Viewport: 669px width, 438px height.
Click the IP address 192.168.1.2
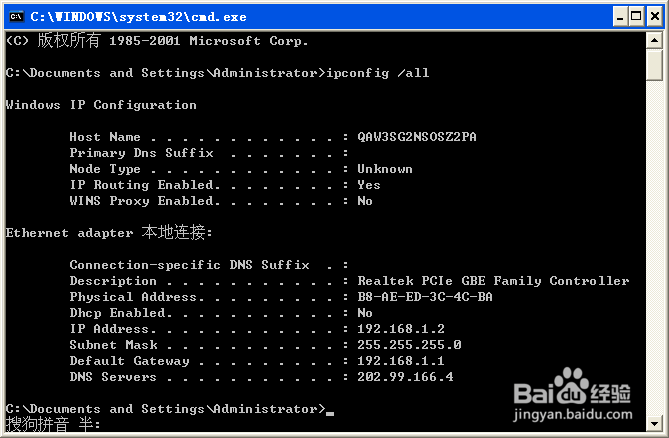point(401,329)
